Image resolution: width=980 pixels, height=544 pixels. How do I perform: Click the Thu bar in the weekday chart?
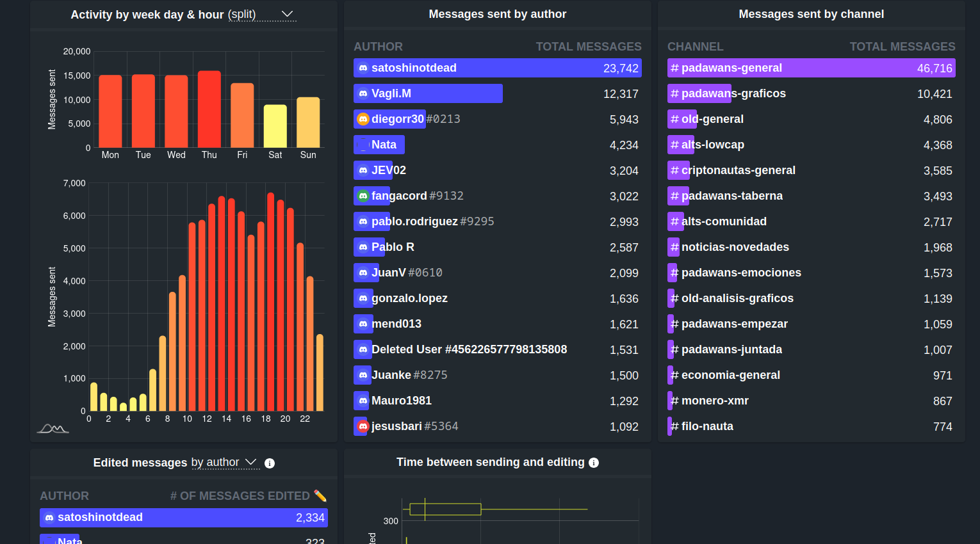pos(209,109)
